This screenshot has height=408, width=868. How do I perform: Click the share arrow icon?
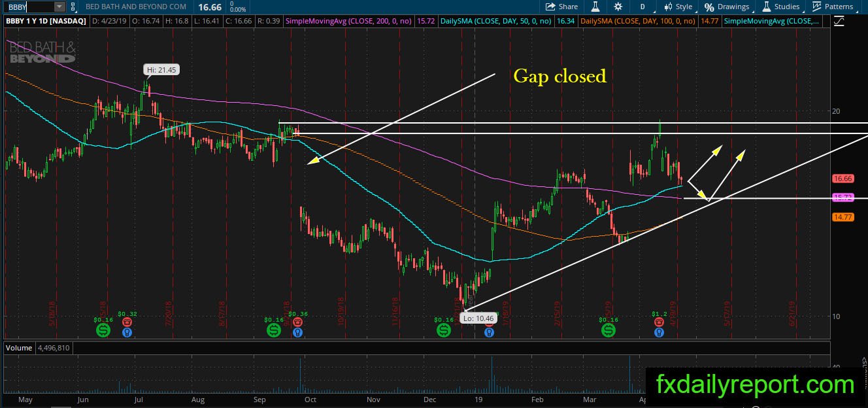click(550, 7)
